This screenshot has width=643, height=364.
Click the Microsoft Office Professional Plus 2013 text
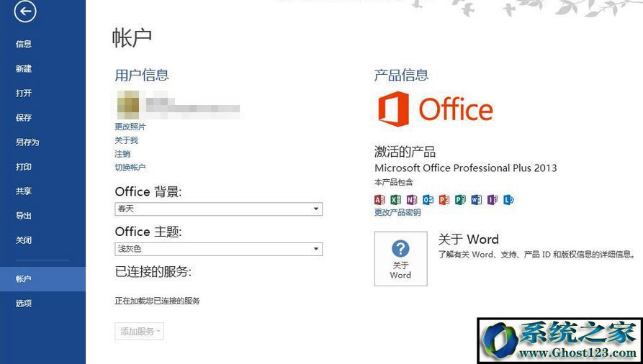click(x=465, y=168)
